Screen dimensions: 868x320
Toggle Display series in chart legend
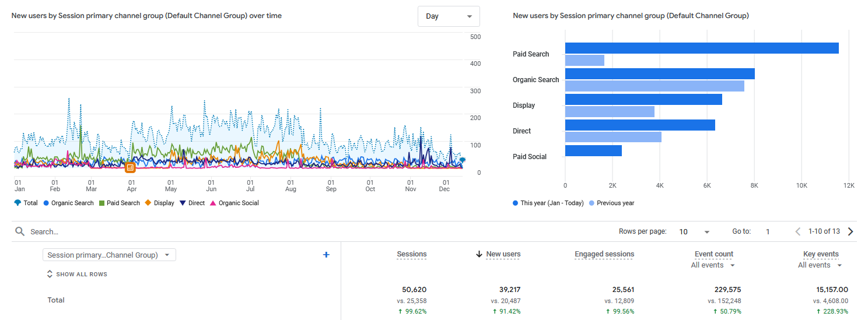tap(148, 203)
